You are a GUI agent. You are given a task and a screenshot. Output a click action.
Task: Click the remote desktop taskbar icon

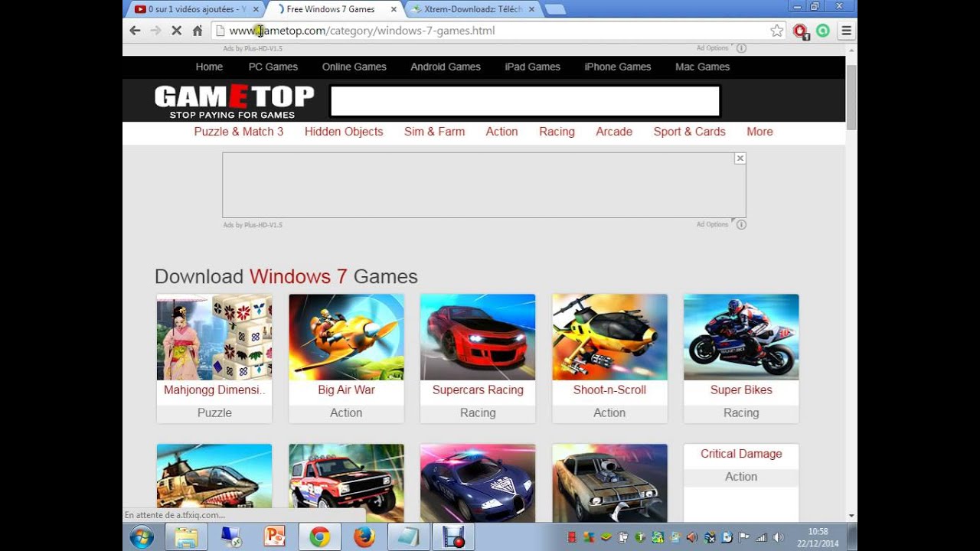(x=230, y=537)
